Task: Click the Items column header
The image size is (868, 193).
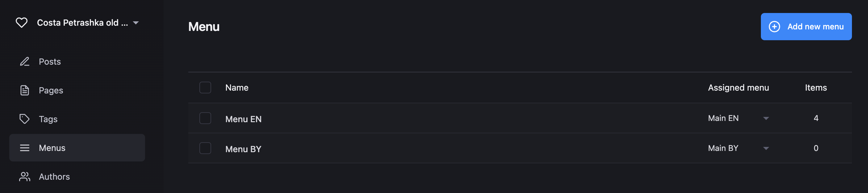Action: click(x=816, y=88)
